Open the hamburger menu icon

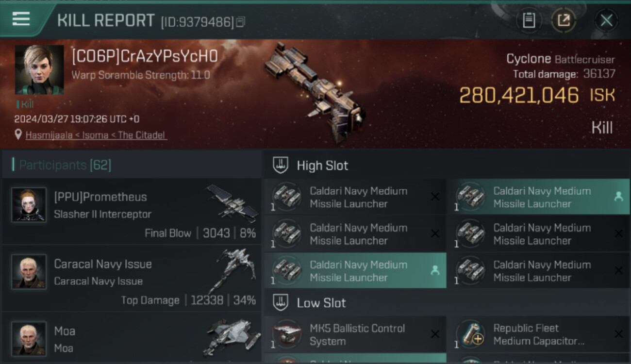point(21,19)
